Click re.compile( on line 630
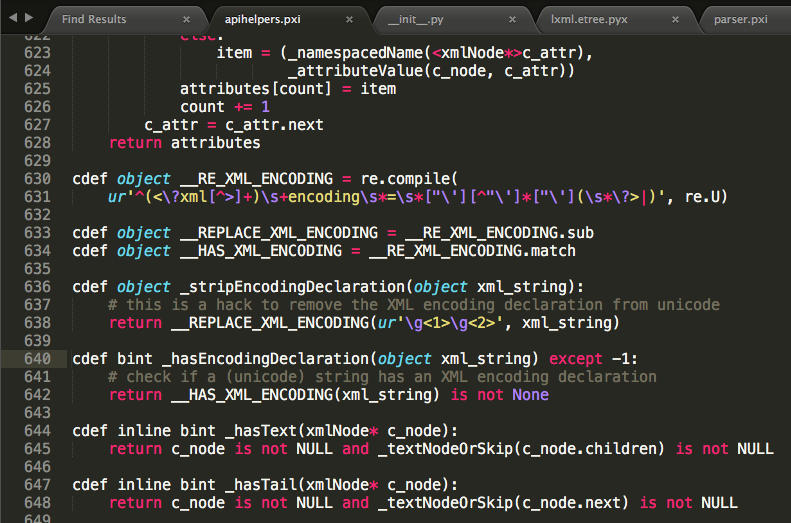 click(409, 179)
